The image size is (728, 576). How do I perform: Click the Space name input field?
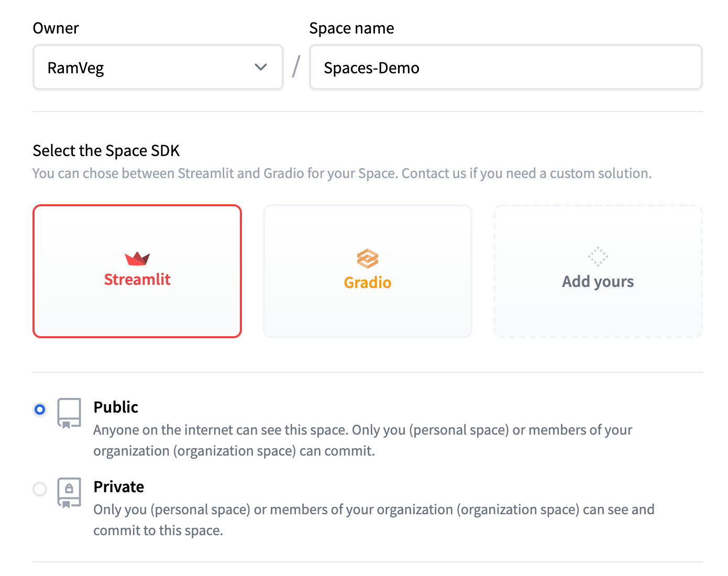pos(505,68)
